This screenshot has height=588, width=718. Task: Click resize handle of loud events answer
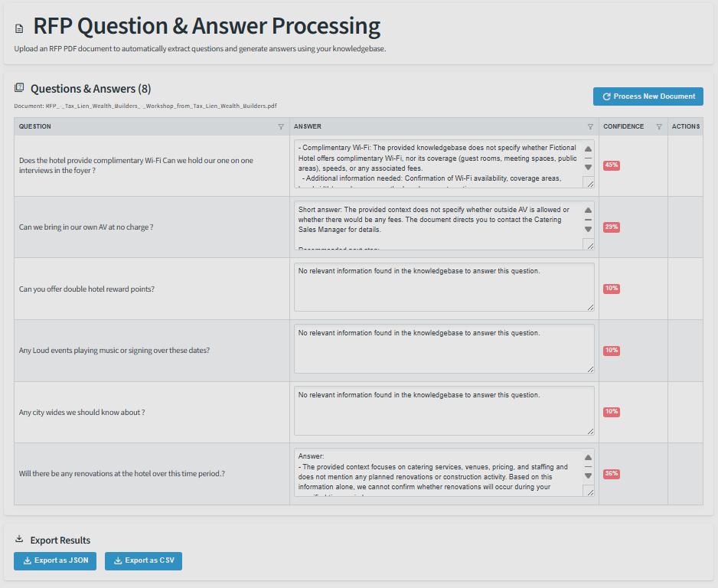tap(590, 369)
